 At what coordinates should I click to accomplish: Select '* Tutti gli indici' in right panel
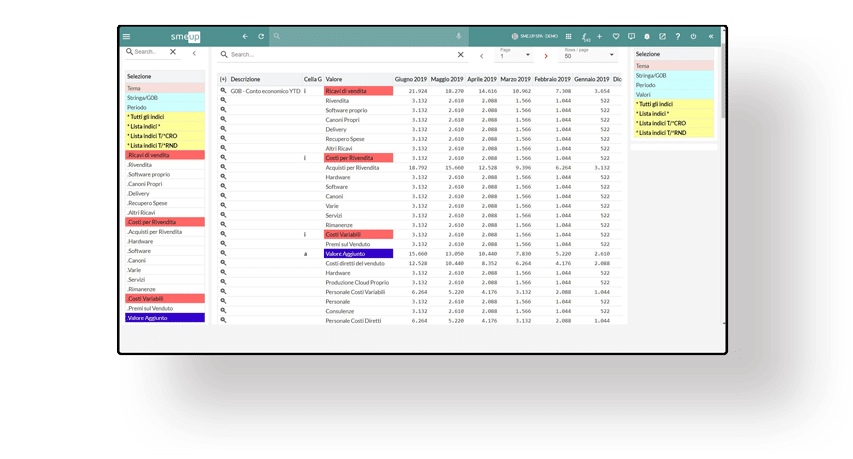[x=655, y=104]
